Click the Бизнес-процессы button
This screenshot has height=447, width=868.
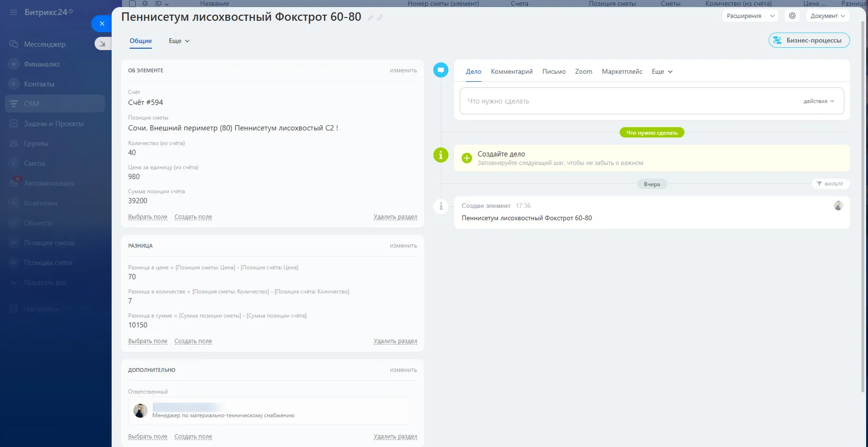point(809,40)
